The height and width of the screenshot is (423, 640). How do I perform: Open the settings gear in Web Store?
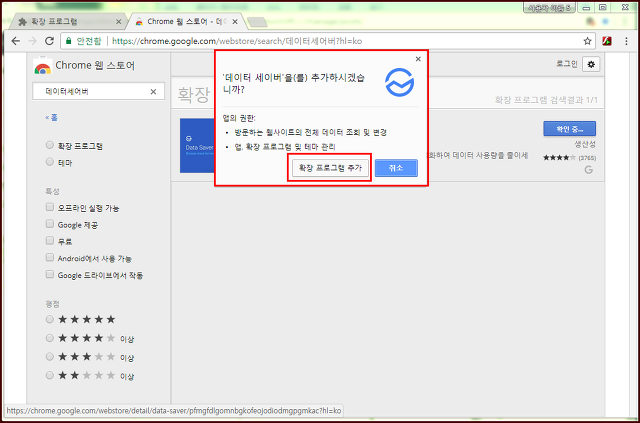click(591, 64)
